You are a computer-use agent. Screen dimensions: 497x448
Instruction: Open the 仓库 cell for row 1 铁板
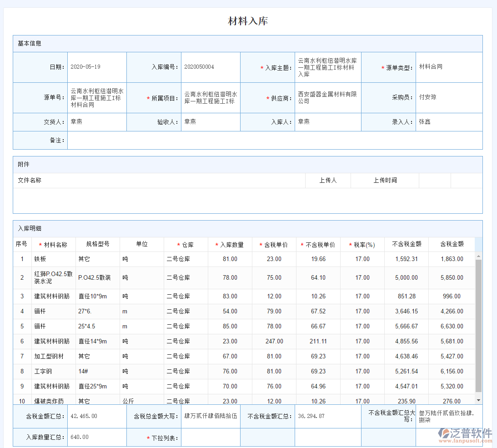pos(186,259)
